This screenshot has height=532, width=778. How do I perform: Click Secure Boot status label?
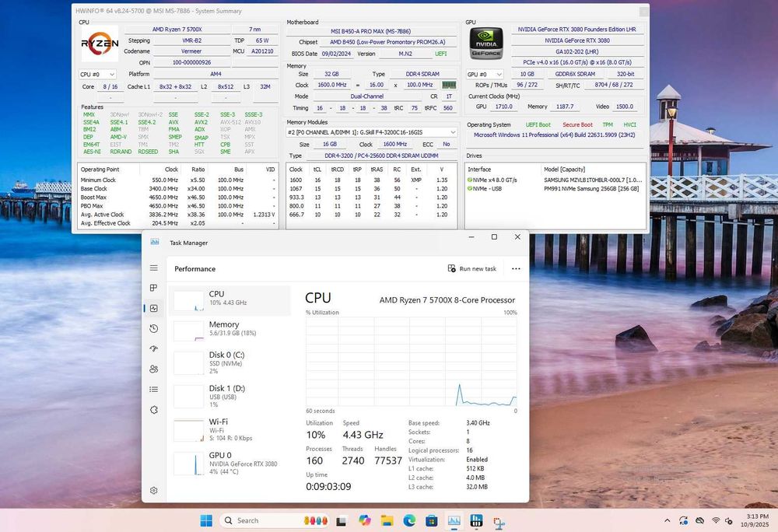click(577, 125)
